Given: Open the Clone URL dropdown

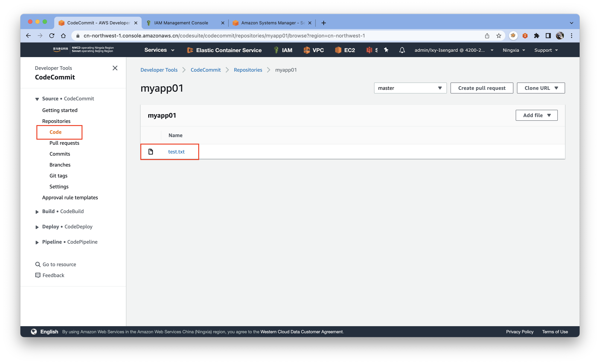Looking at the screenshot, I should (541, 88).
